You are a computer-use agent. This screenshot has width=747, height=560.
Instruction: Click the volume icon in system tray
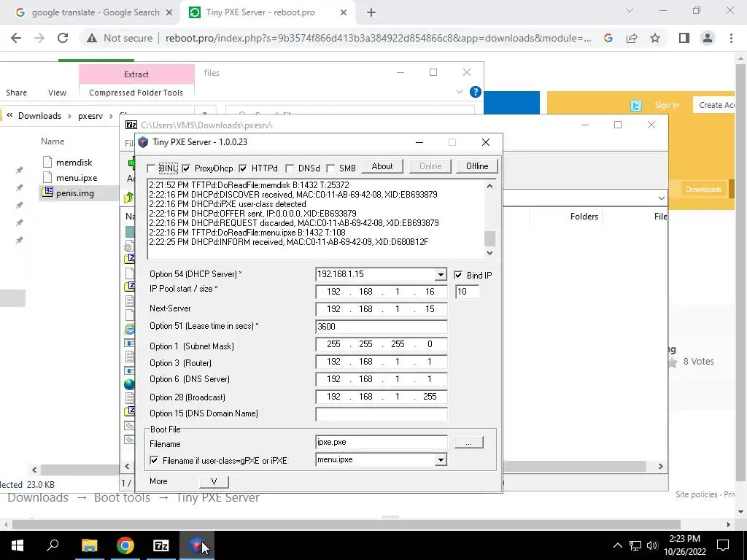tap(652, 545)
